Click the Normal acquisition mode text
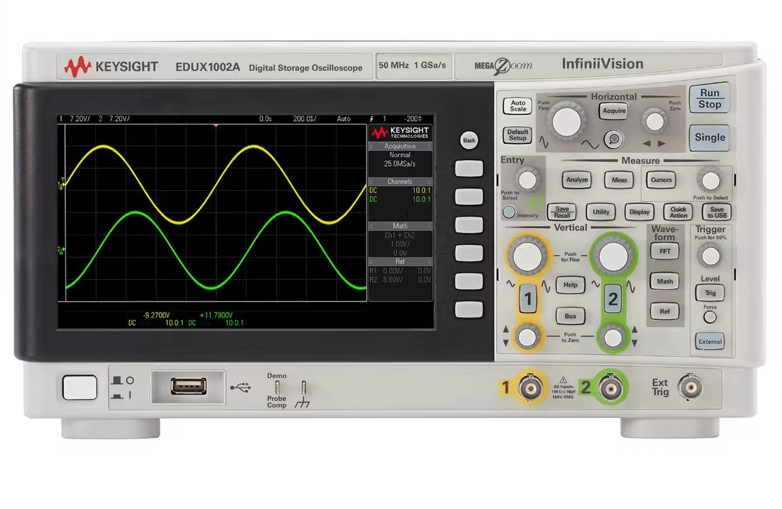The width and height of the screenshot is (782, 509). tap(399, 155)
